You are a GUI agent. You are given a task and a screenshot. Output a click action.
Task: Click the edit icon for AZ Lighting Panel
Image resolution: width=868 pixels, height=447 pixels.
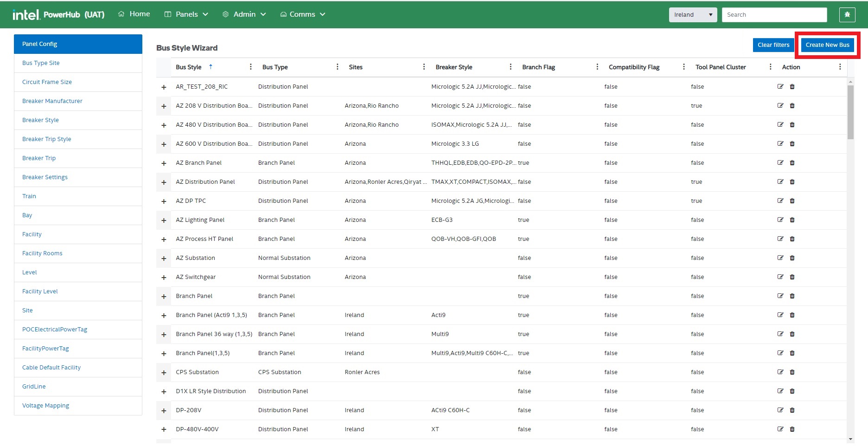click(x=780, y=220)
